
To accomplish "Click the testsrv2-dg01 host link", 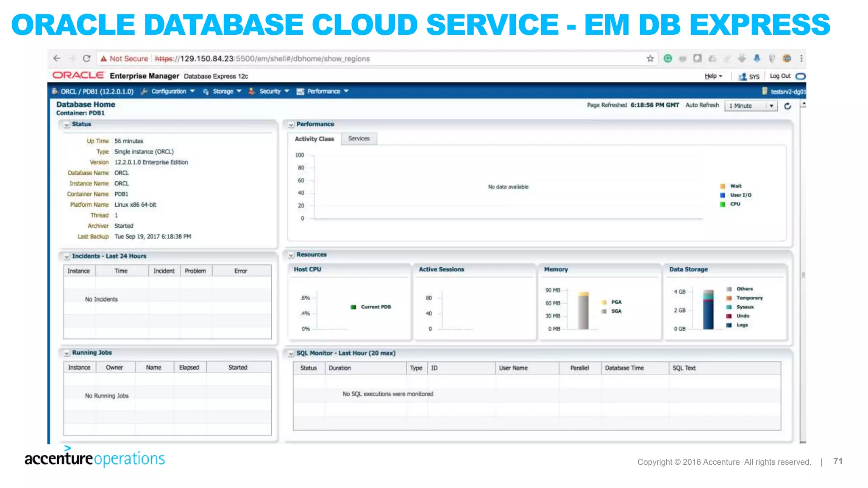I will pos(788,91).
